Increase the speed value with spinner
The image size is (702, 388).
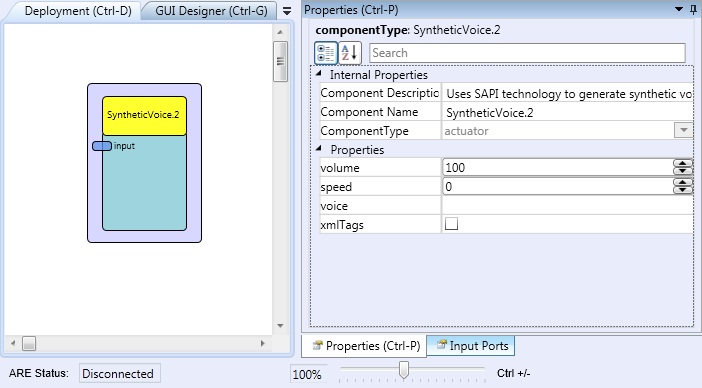[683, 183]
